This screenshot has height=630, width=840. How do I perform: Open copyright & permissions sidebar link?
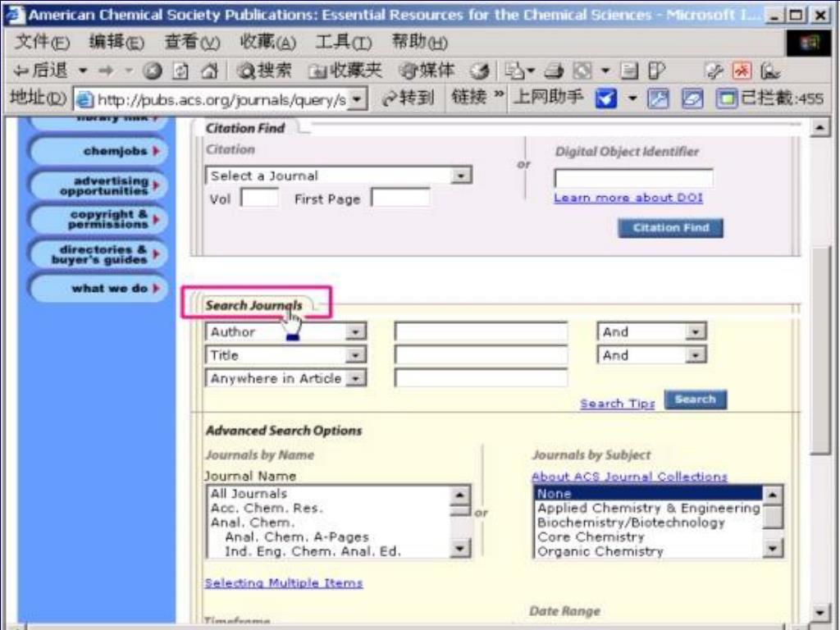(98, 219)
